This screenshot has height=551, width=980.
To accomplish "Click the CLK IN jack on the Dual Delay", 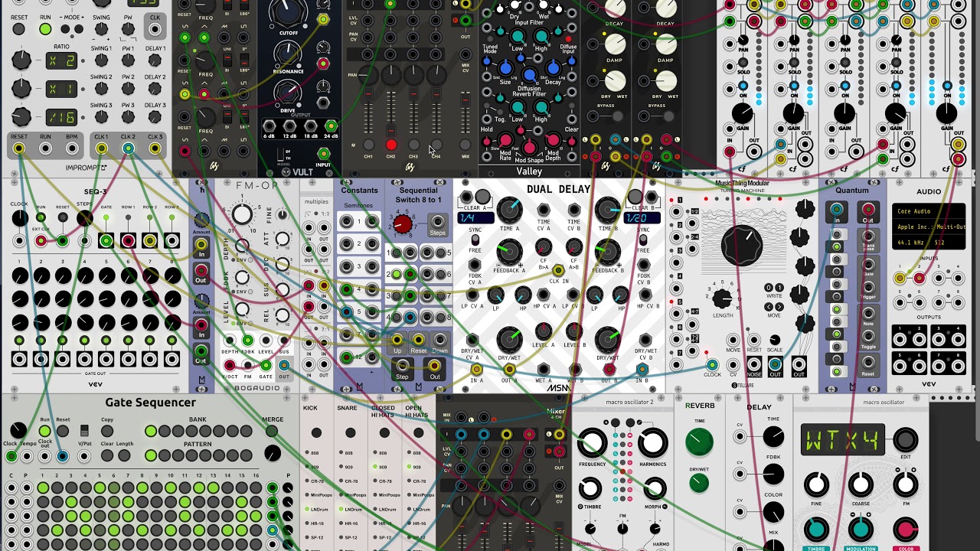I will tap(558, 270).
